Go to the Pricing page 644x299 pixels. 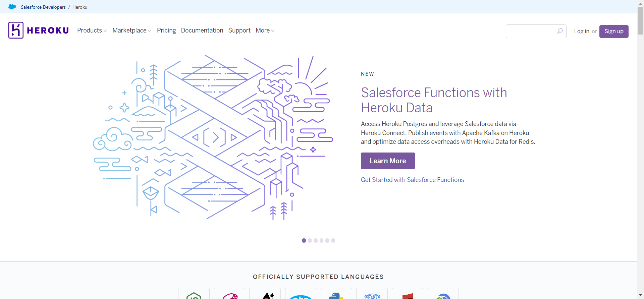[166, 31]
